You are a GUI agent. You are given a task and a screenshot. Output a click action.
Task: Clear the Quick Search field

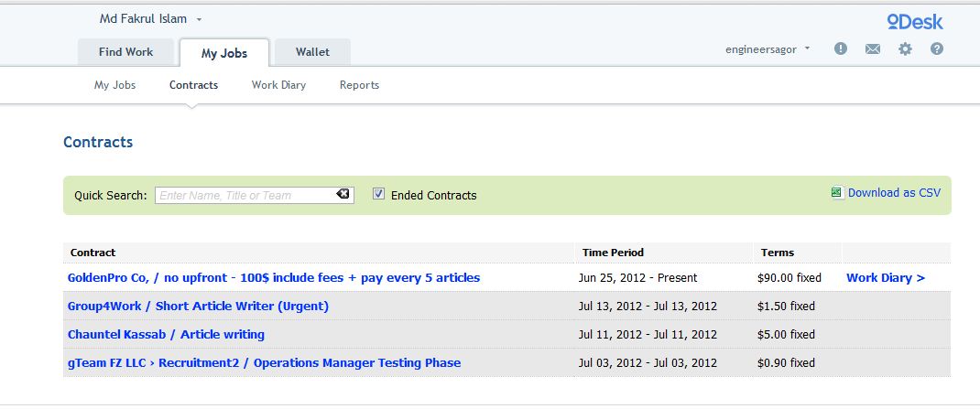click(343, 194)
